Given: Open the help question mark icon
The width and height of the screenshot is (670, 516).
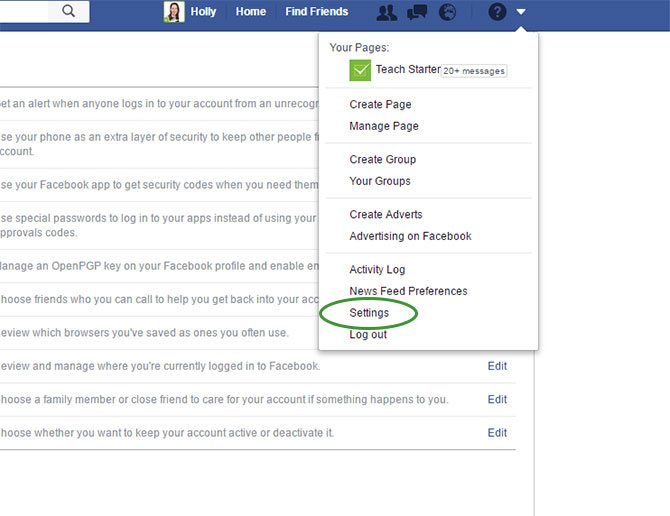Looking at the screenshot, I should (x=497, y=12).
